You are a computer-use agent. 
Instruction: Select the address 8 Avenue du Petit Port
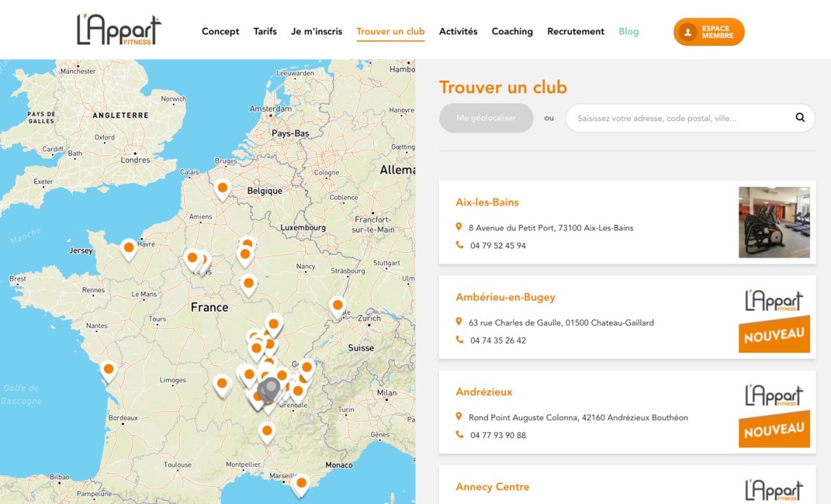551,228
